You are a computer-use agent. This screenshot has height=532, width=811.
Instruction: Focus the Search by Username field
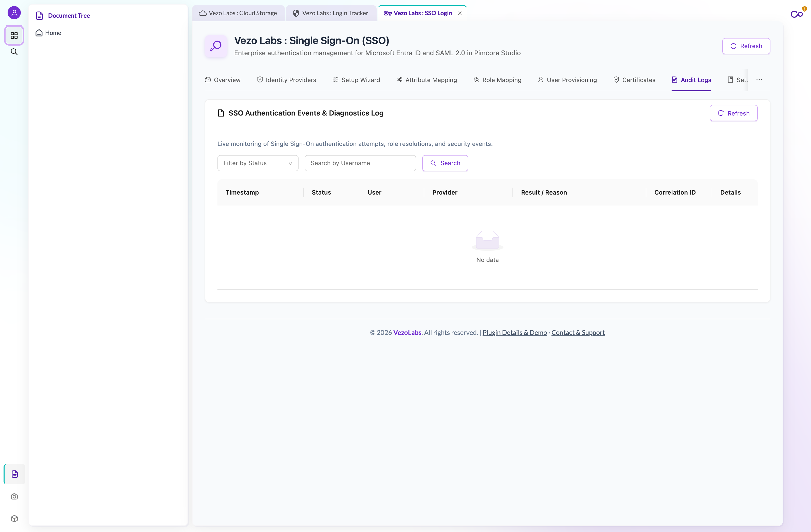click(x=360, y=163)
